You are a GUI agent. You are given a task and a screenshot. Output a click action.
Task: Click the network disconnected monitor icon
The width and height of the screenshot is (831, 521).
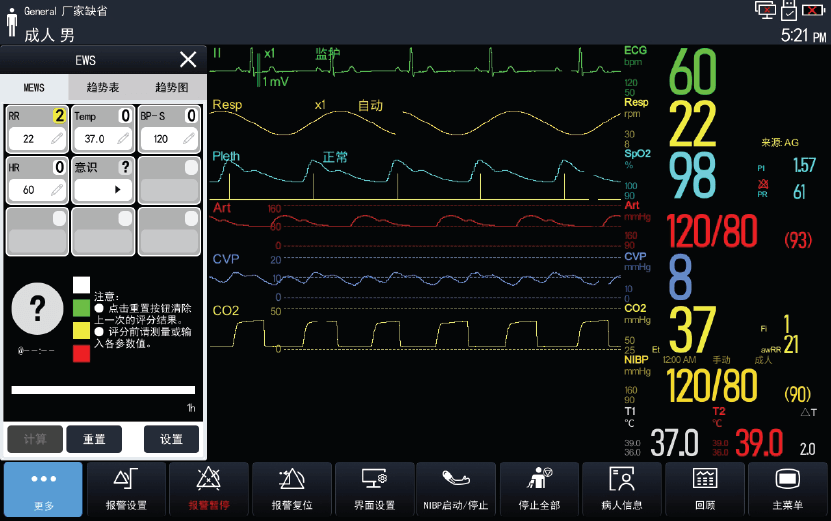(765, 11)
